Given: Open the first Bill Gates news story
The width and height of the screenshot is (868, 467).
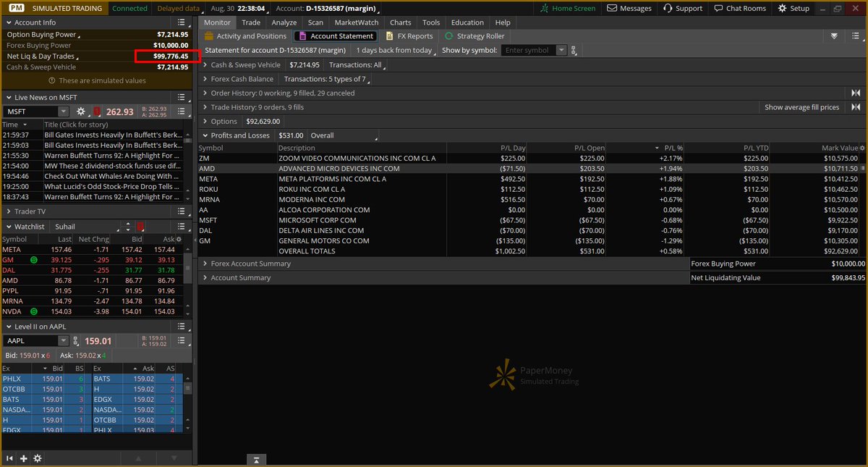Looking at the screenshot, I should pyautogui.click(x=113, y=135).
